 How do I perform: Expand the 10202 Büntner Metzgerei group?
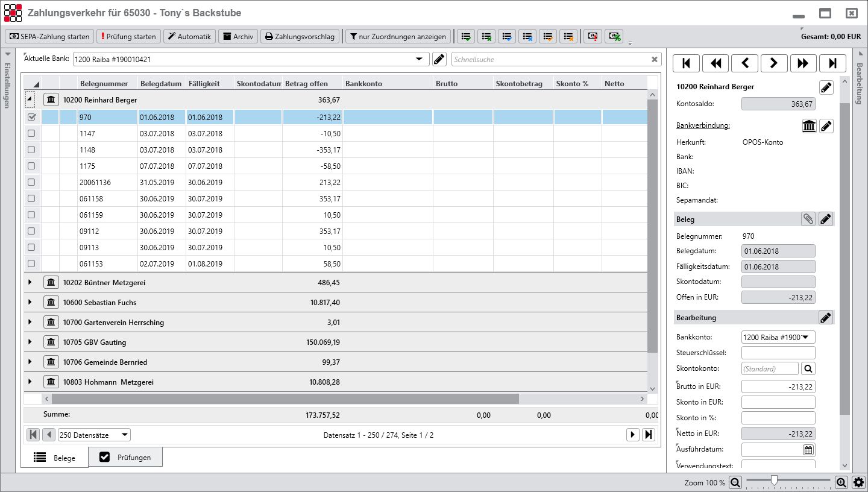pyautogui.click(x=30, y=282)
